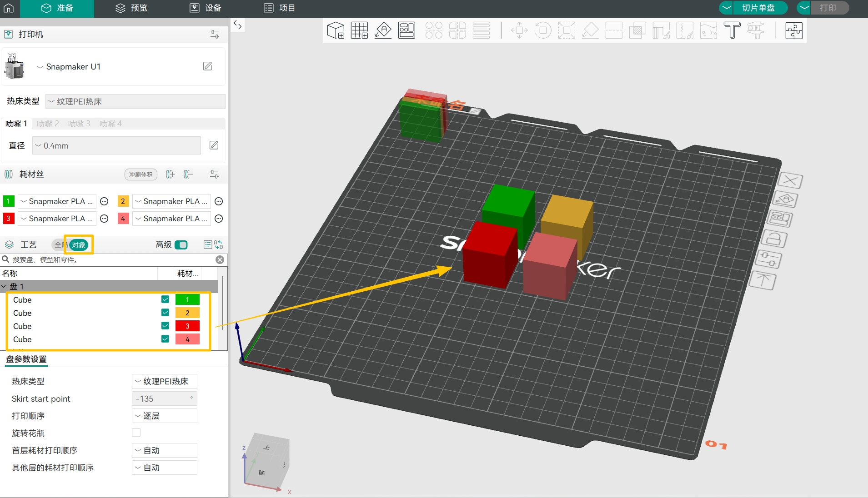Uncheck the Cube with filament 4
Viewport: 868px width, 498px height.
coord(165,339)
